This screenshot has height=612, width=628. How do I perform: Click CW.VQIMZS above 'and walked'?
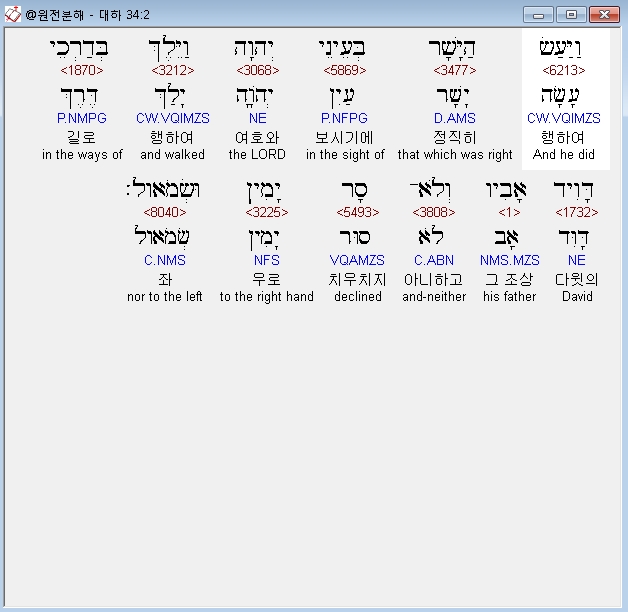click(173, 118)
